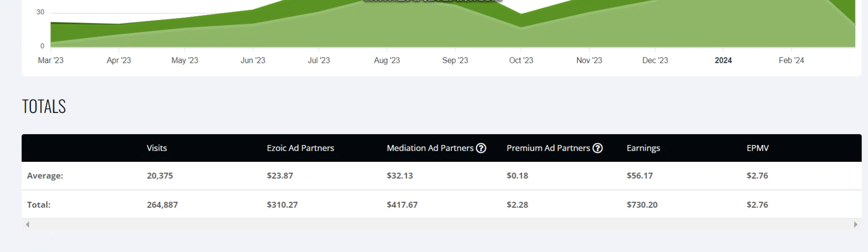Screen dimensions: 868x252
Task: Click the Mar '23 axis label
Action: (51, 60)
